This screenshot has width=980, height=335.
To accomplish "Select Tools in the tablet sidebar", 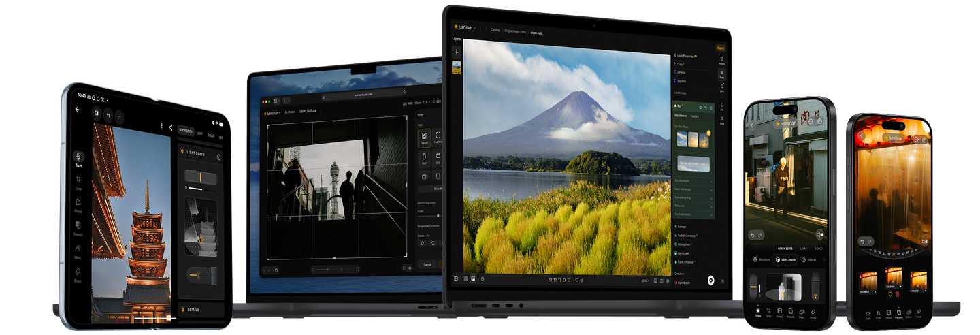I will pyautogui.click(x=79, y=159).
